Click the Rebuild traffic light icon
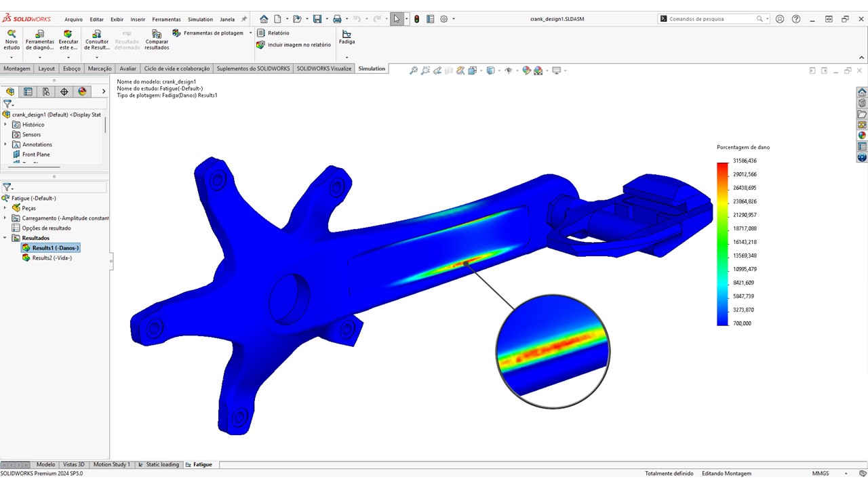The image size is (868, 488). coord(416,19)
